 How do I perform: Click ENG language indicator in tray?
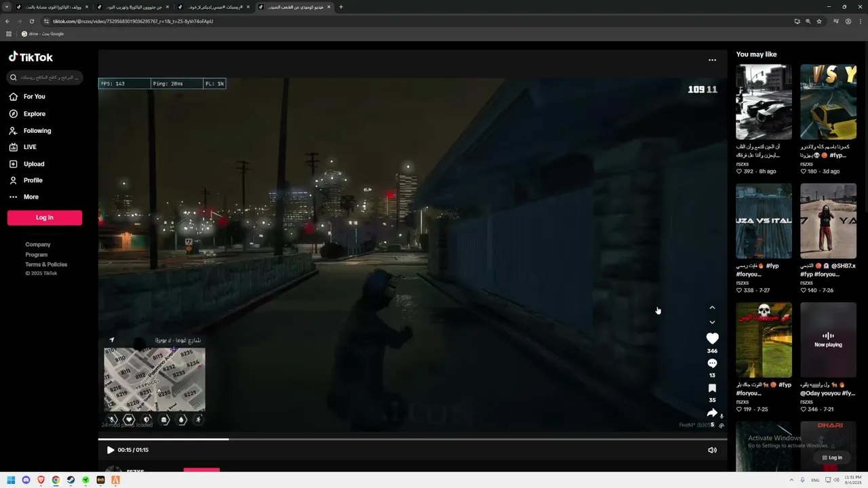coord(815,480)
